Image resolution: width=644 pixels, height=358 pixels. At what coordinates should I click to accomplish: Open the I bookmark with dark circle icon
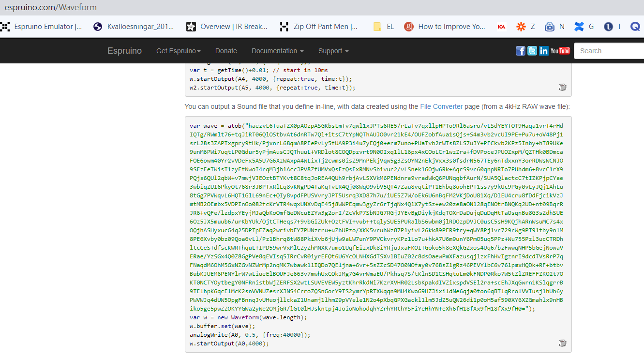tap(612, 27)
